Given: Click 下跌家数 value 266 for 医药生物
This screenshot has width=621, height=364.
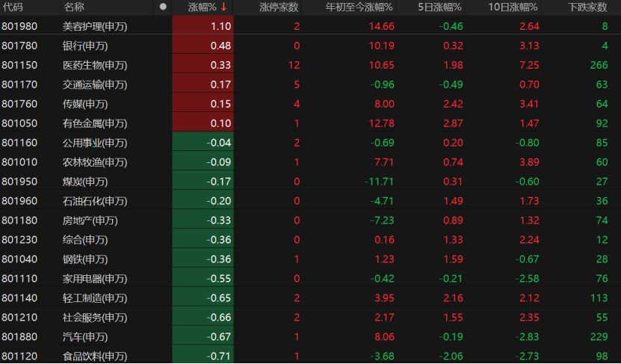Looking at the screenshot, I should point(598,65).
